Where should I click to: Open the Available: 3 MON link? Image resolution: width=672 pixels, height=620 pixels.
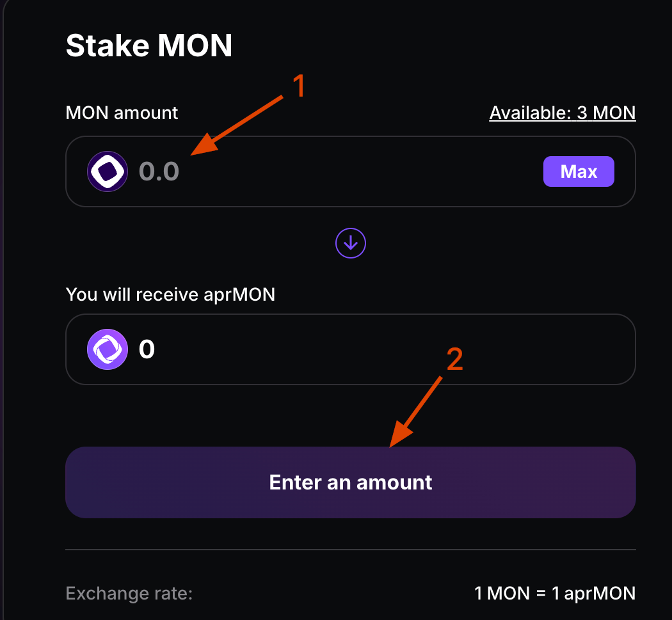coord(562,113)
